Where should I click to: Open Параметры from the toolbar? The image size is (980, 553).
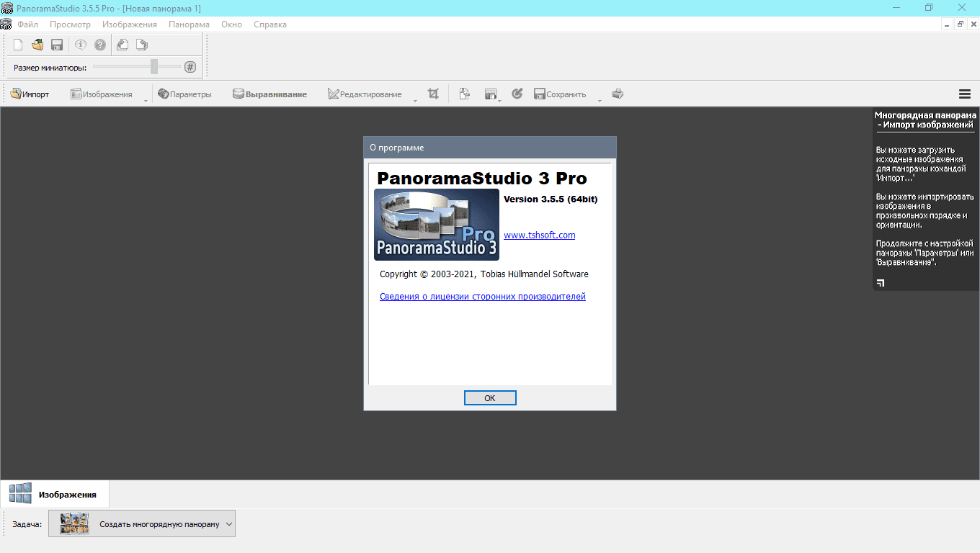[x=184, y=94]
